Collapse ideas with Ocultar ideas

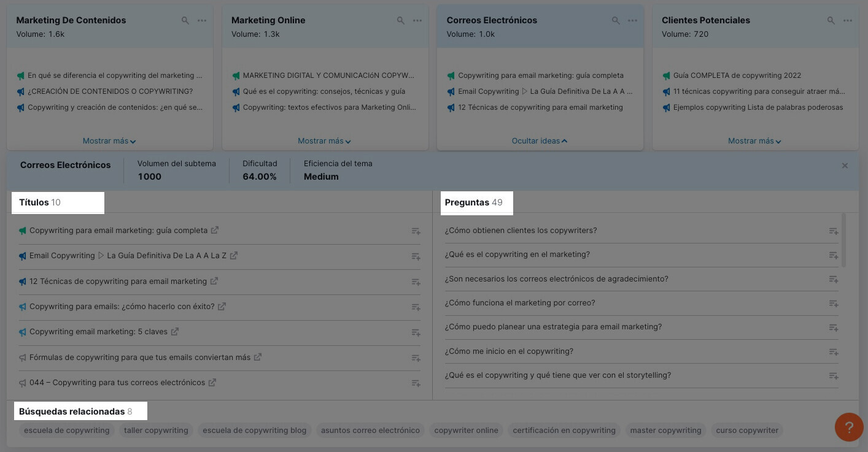click(540, 141)
